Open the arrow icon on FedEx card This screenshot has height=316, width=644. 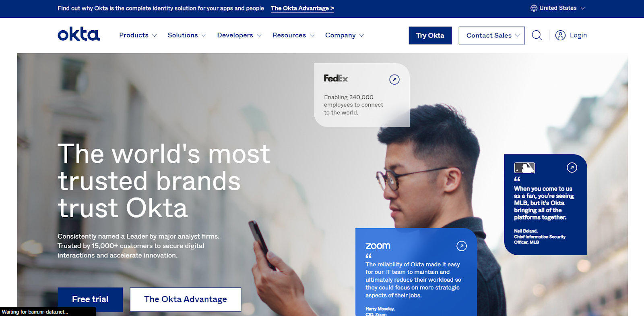point(394,79)
